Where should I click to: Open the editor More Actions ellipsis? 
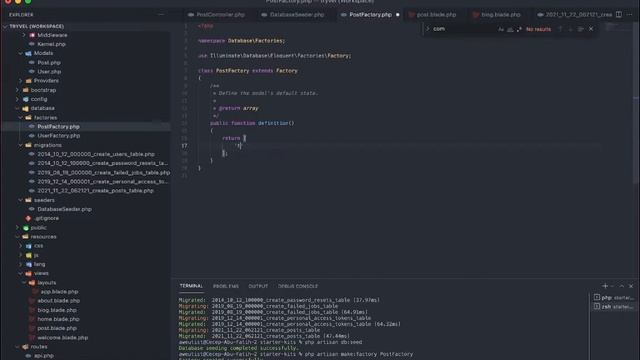tap(630, 15)
